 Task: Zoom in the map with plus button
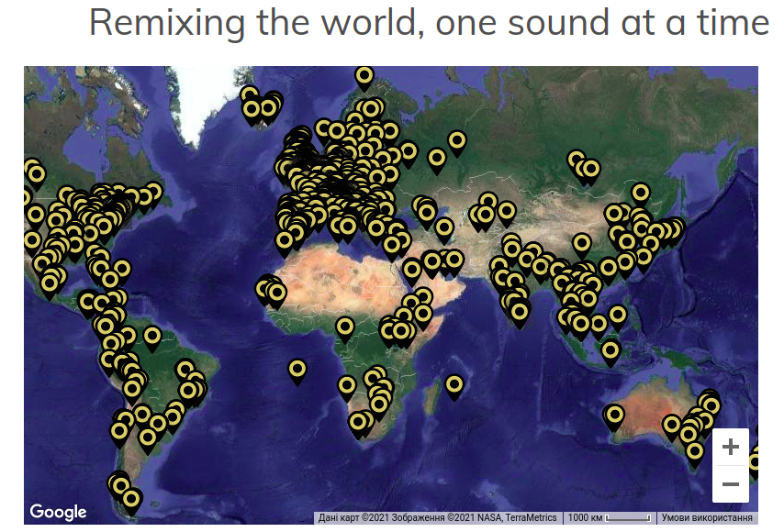point(731,447)
